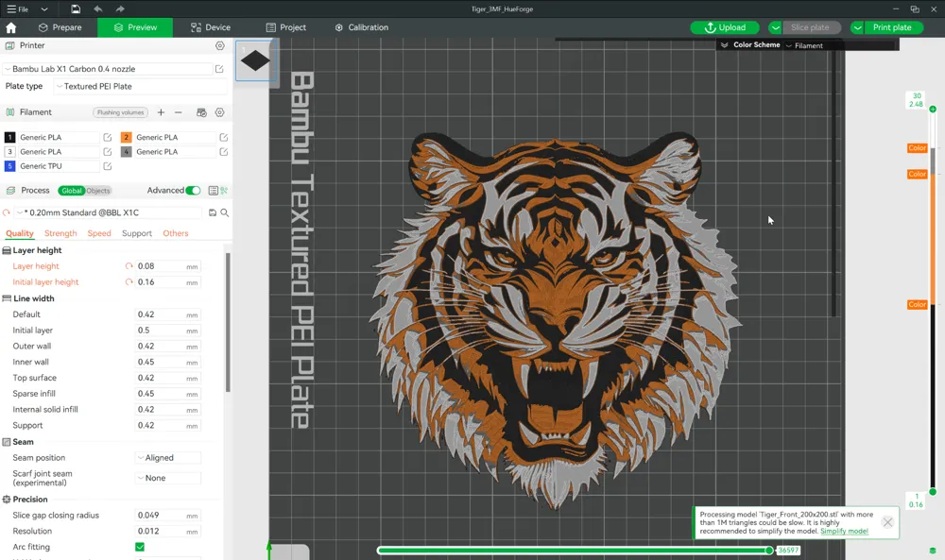
Task: Open the process settings list icon
Action: [x=213, y=190]
